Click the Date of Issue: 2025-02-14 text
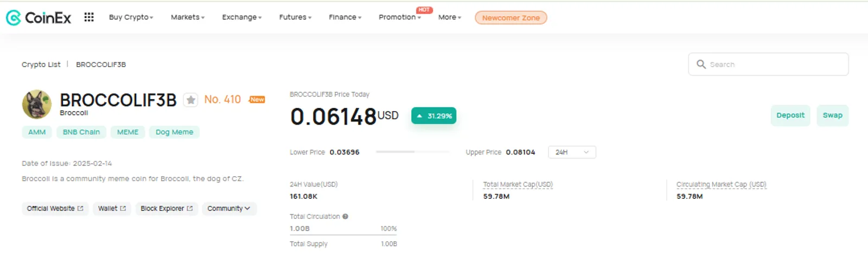The width and height of the screenshot is (868, 265). pos(67,164)
